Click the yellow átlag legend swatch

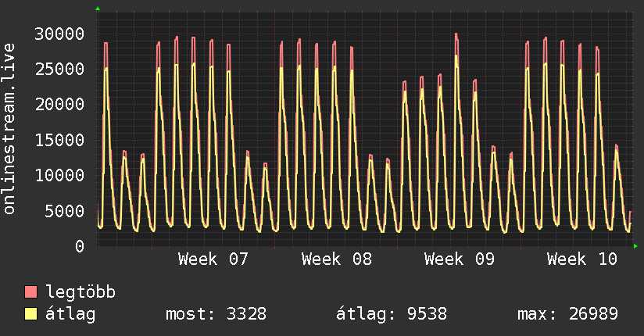point(30,314)
